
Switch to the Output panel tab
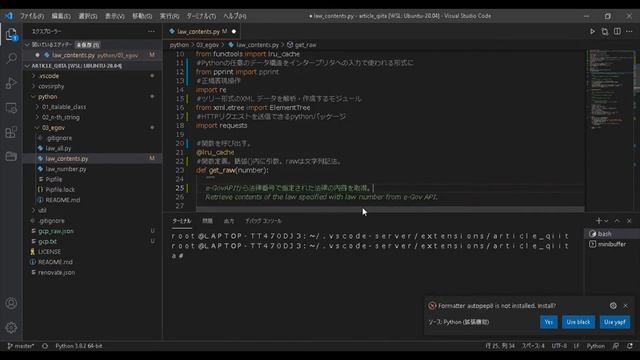point(229,221)
